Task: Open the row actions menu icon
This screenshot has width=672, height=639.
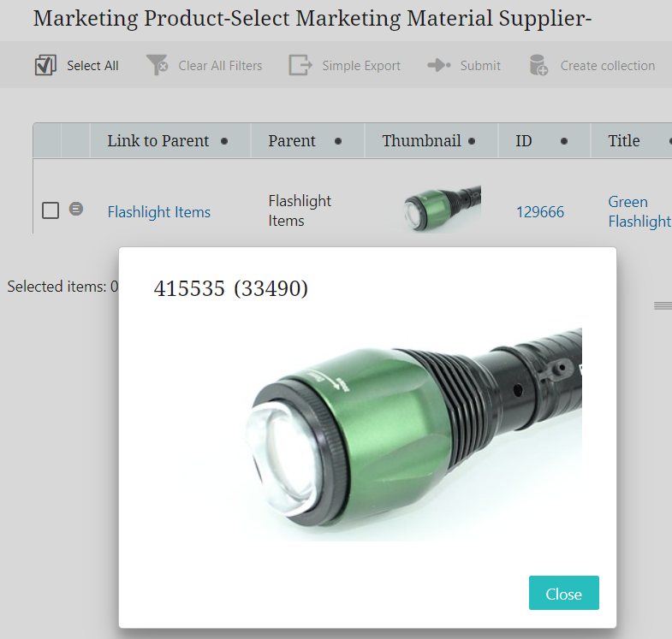Action: [76, 209]
